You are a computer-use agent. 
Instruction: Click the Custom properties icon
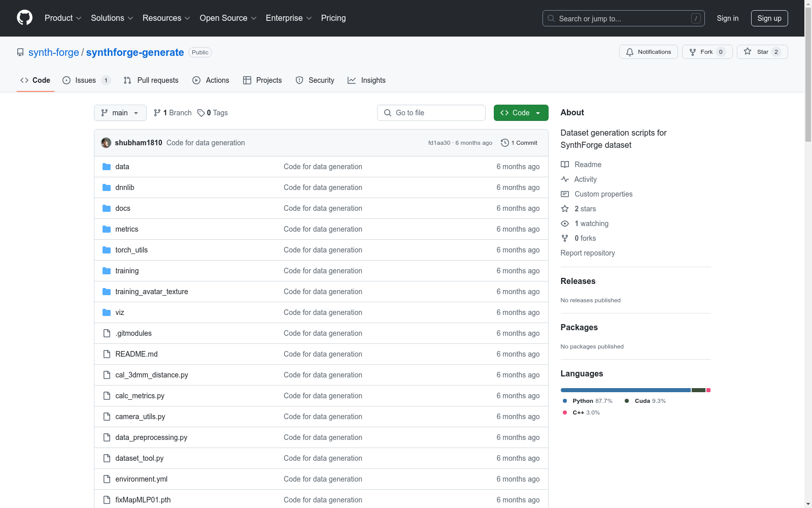pyautogui.click(x=565, y=194)
